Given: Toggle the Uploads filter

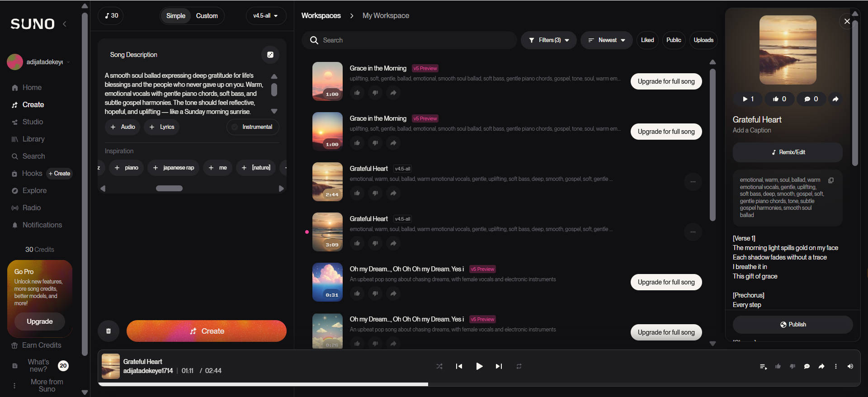Looking at the screenshot, I should click(x=703, y=40).
